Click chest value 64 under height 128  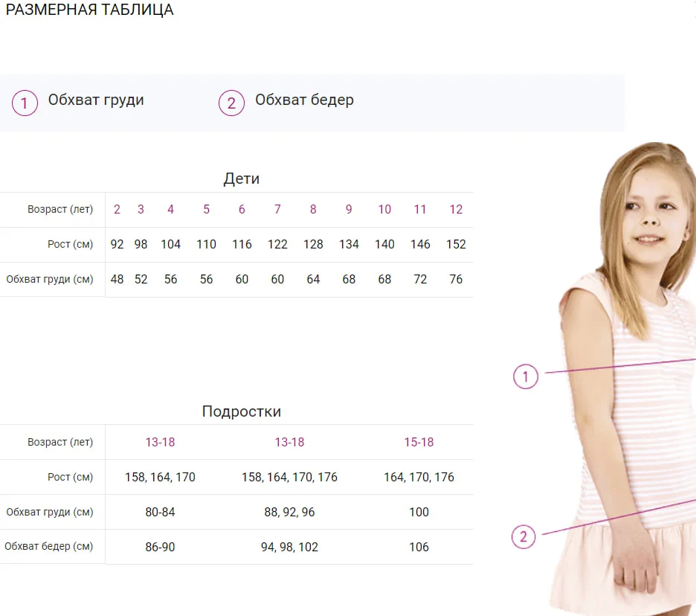pos(313,279)
